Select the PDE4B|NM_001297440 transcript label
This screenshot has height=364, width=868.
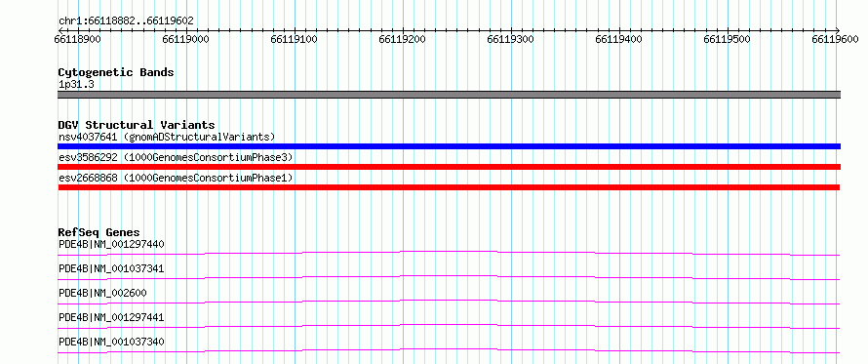click(x=111, y=244)
